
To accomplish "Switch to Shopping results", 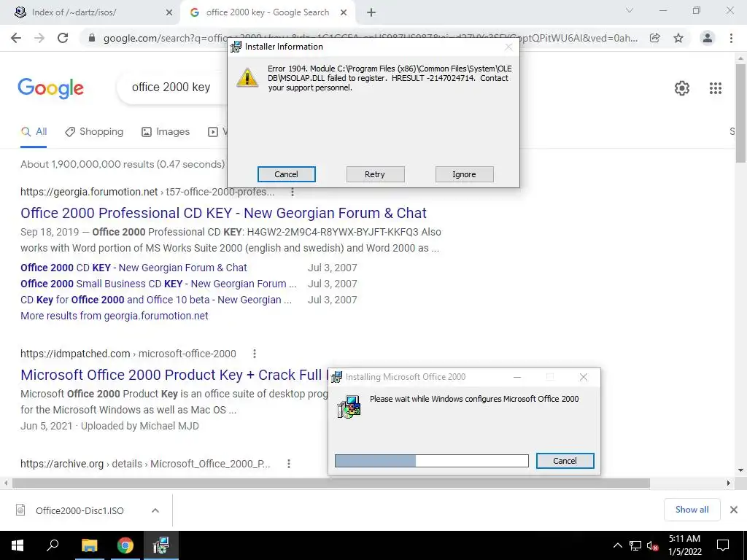I will 94,132.
